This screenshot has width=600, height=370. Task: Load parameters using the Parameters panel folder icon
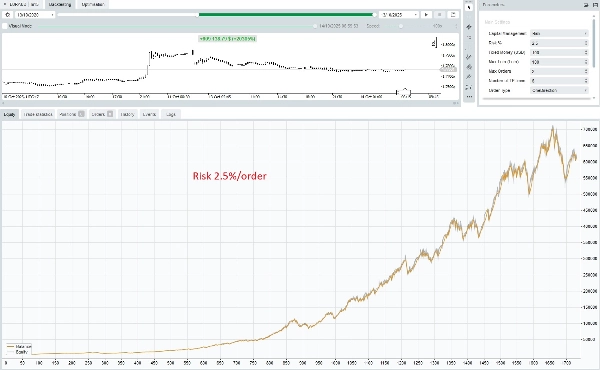[586, 5]
